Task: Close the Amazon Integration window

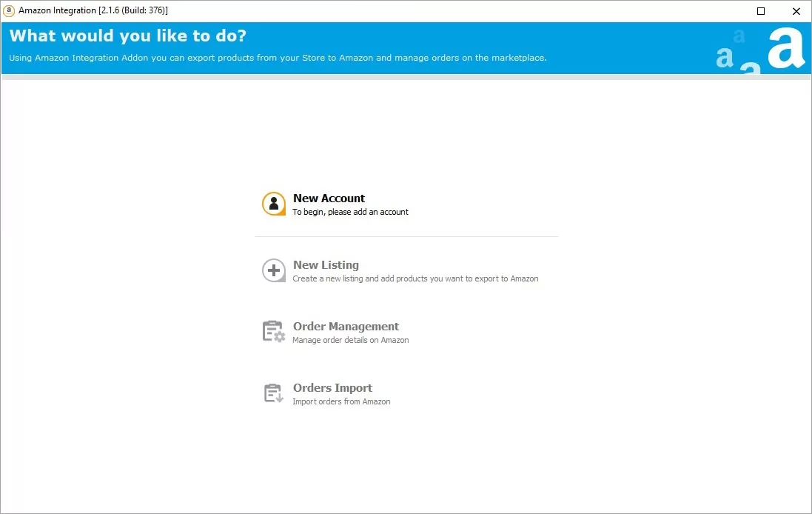Action: coord(796,11)
